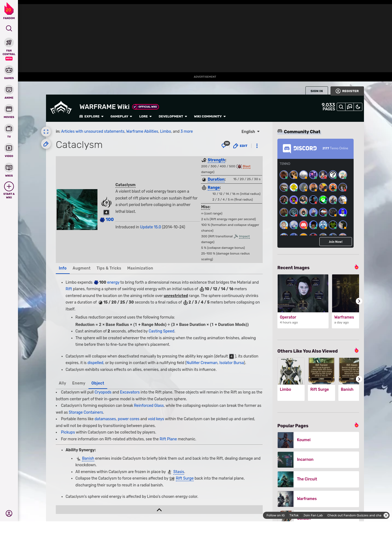
Task: Click Join Fan Lab link
Action: 313,515
